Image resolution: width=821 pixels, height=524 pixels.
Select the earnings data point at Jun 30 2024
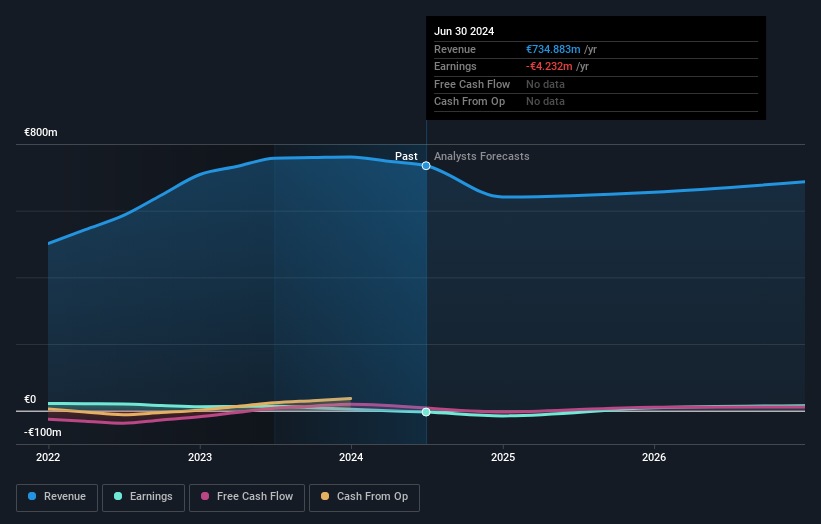coord(426,412)
